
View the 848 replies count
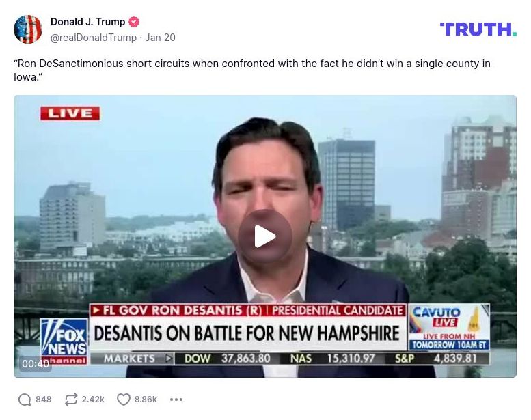pos(43,400)
